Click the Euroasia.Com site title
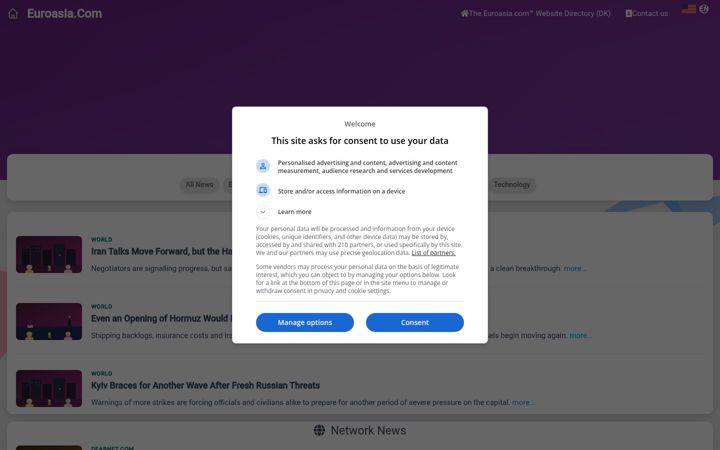Image resolution: width=720 pixels, height=450 pixels. 64,14
